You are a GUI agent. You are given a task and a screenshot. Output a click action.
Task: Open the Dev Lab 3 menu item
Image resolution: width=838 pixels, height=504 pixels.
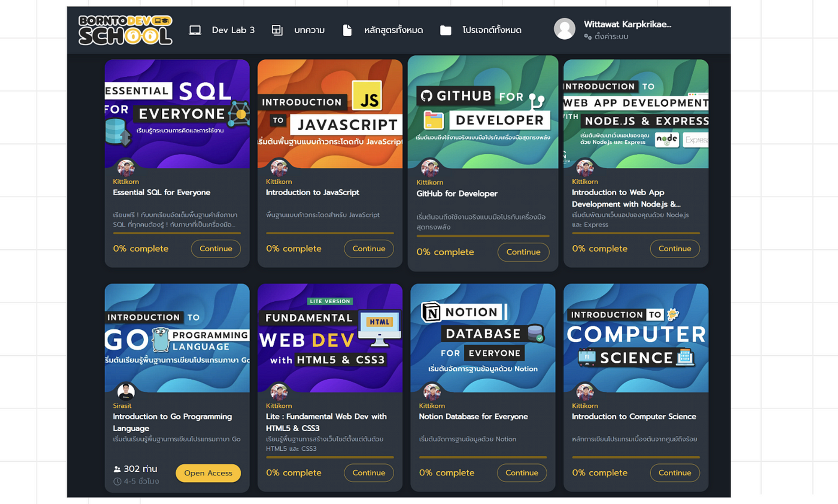233,30
